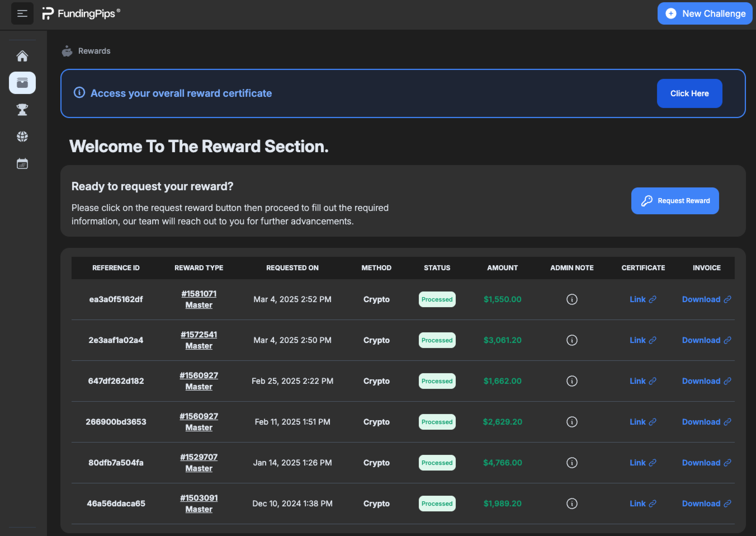Click the Request Reward button
The image size is (756, 536).
(x=675, y=201)
